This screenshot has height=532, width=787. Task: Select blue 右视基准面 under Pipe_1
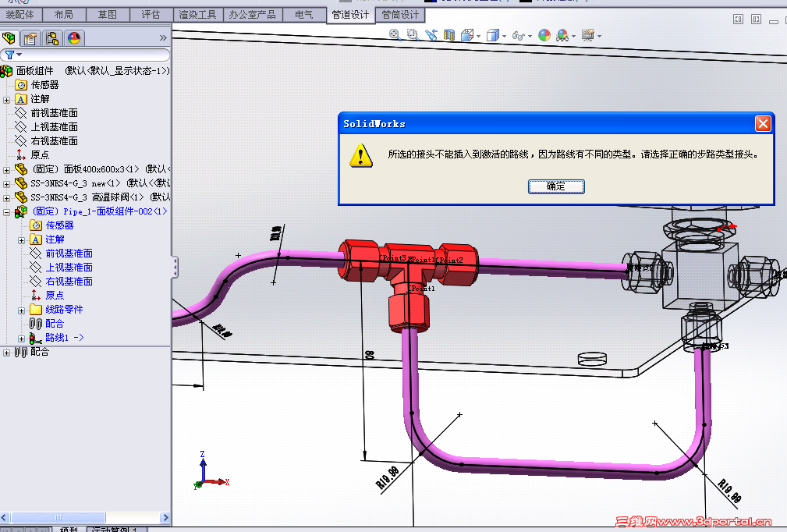pos(69,282)
